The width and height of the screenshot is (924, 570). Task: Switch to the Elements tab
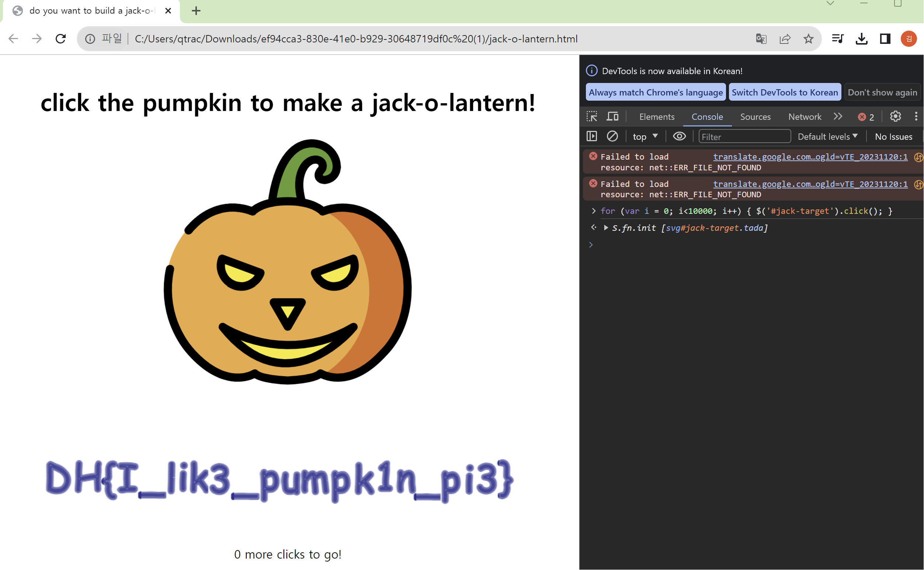(x=657, y=117)
